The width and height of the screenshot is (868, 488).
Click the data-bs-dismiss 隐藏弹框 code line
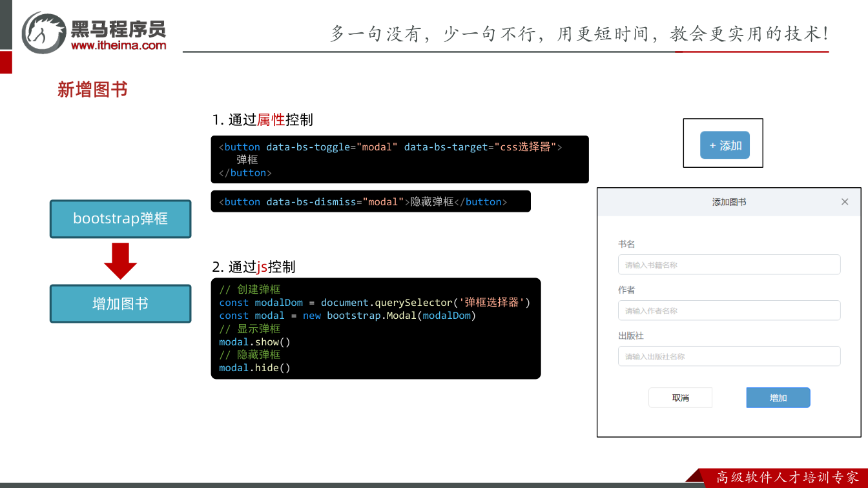click(x=363, y=202)
